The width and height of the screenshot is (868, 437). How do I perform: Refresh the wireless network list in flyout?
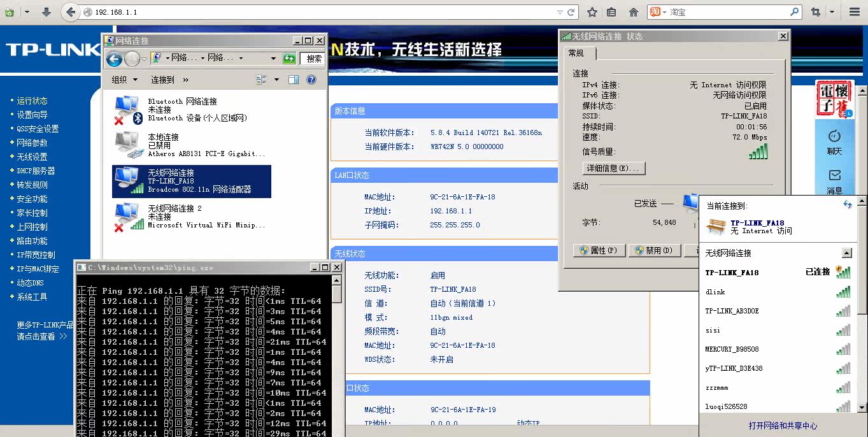point(848,204)
